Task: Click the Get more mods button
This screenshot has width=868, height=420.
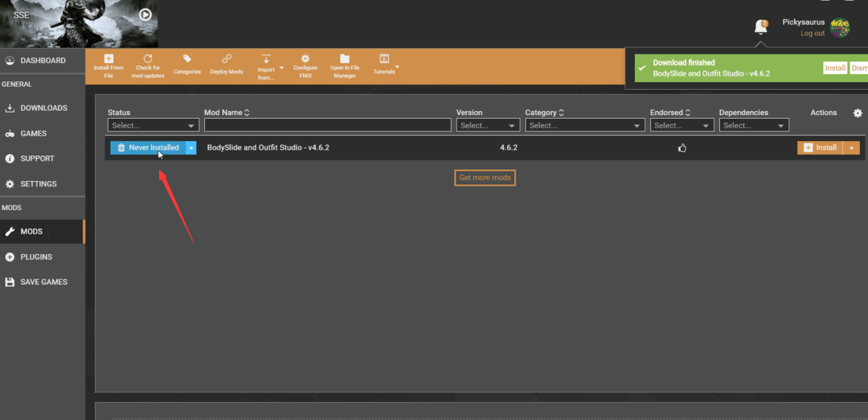Action: [x=485, y=178]
